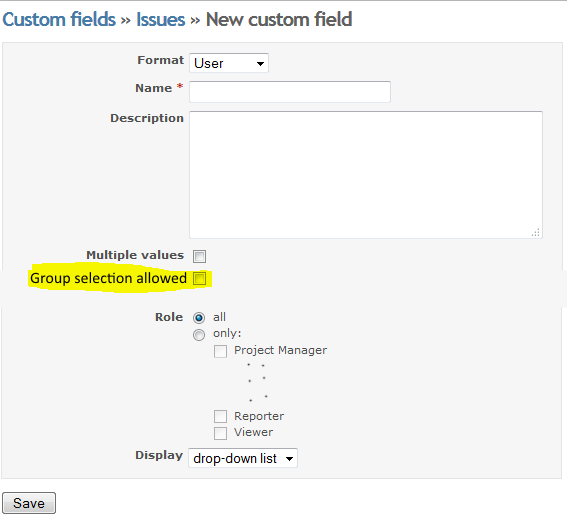Image resolution: width=567 pixels, height=514 pixels.
Task: Enable the Multiple values checkbox
Action: [199, 256]
